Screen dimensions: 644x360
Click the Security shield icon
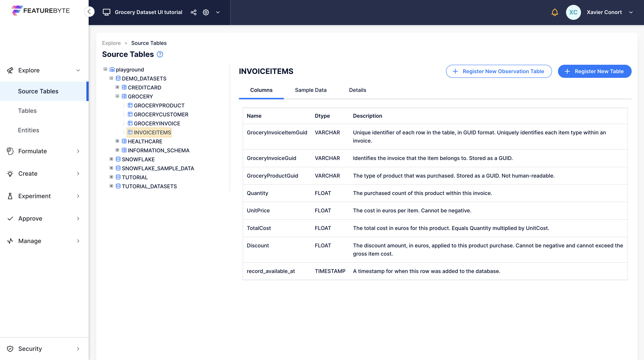point(10,349)
